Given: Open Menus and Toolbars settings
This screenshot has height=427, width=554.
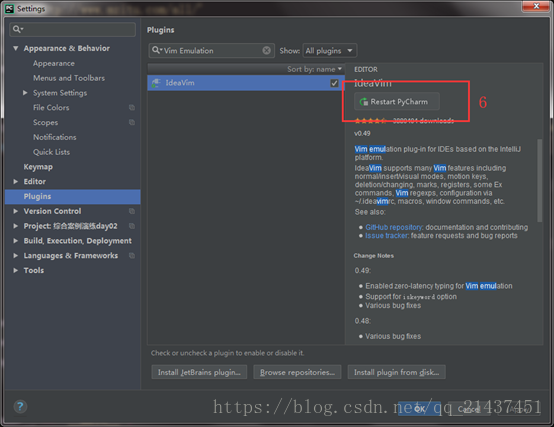Looking at the screenshot, I should coord(69,78).
